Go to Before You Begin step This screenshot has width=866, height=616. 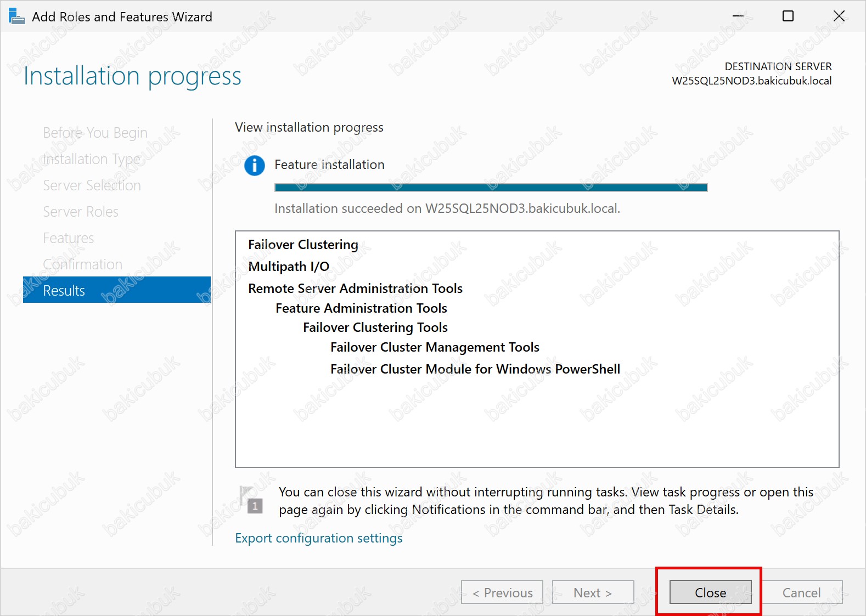(x=95, y=133)
